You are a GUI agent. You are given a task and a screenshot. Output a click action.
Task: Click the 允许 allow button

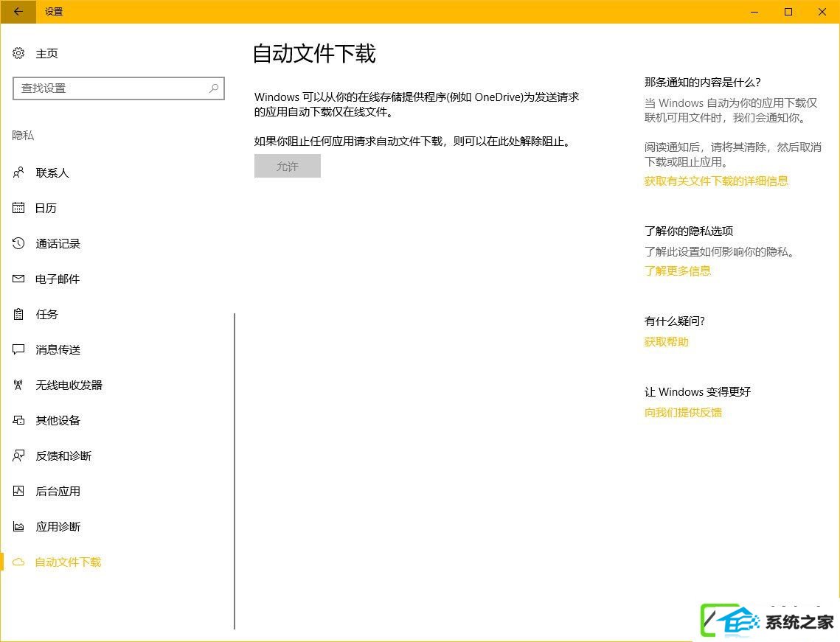(x=287, y=166)
